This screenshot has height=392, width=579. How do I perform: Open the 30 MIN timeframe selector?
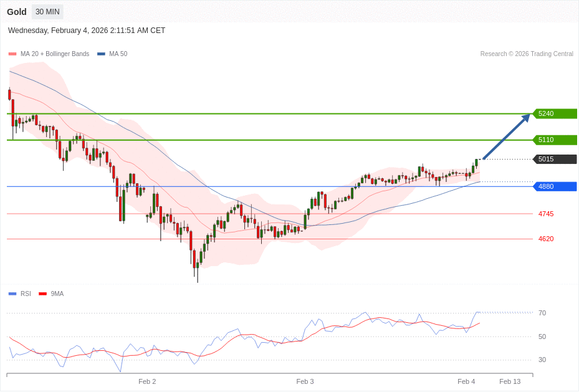tap(47, 11)
